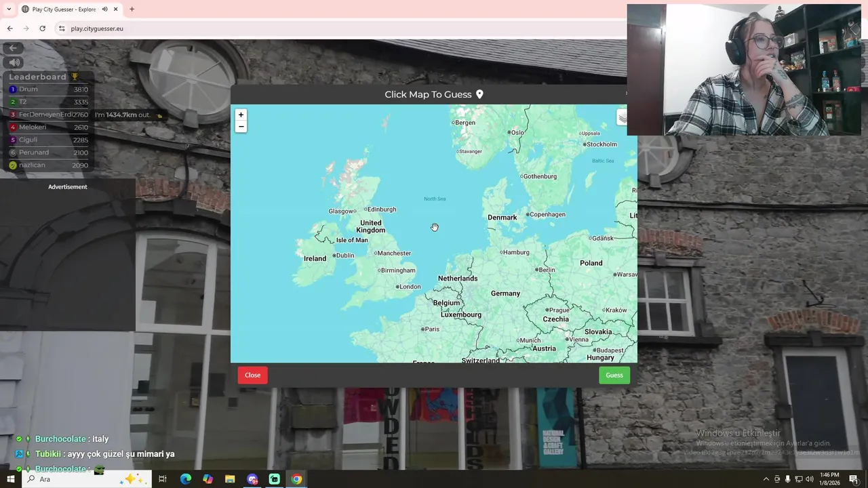Open the notification center icon
The height and width of the screenshot is (488, 868).
pos(854,479)
